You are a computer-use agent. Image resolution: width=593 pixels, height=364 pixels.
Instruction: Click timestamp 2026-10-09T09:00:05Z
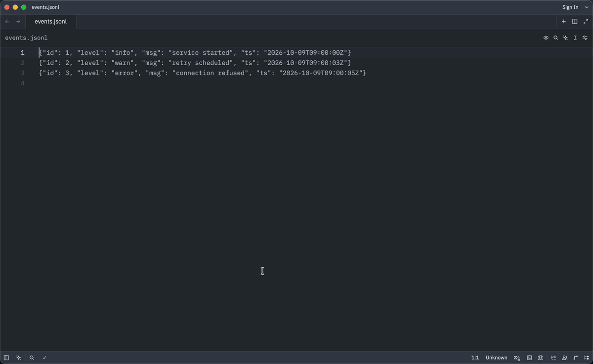[320, 73]
